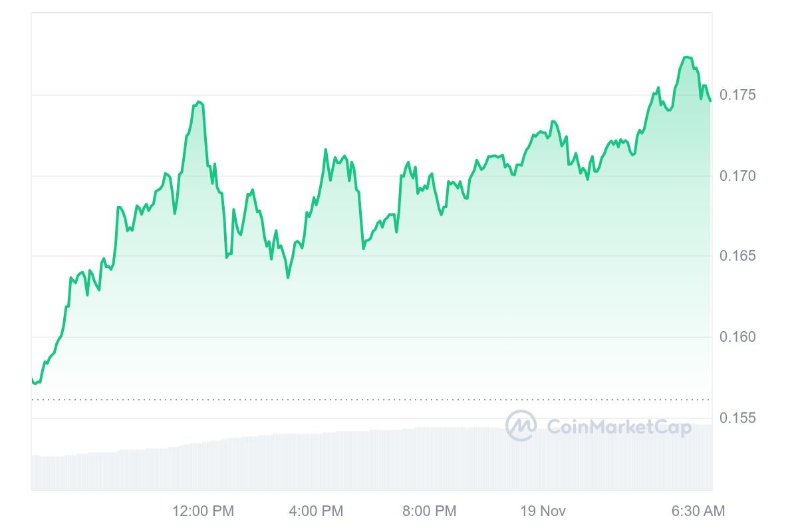Select the 12:00 PM time axis label

[x=203, y=511]
